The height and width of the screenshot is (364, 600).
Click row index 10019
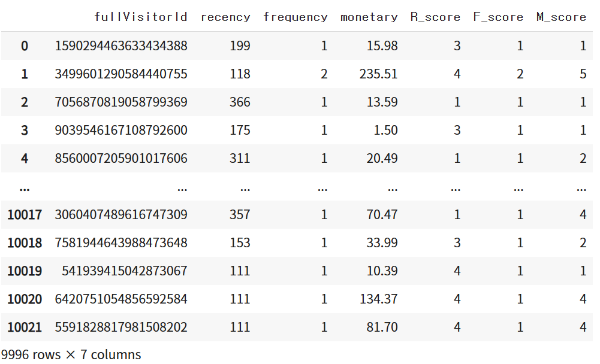[25, 271]
